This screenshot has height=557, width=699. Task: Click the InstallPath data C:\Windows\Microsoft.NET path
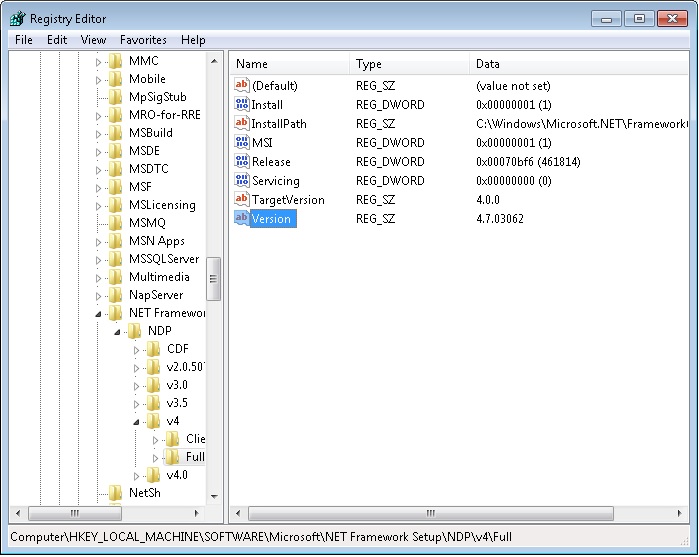pos(581,124)
